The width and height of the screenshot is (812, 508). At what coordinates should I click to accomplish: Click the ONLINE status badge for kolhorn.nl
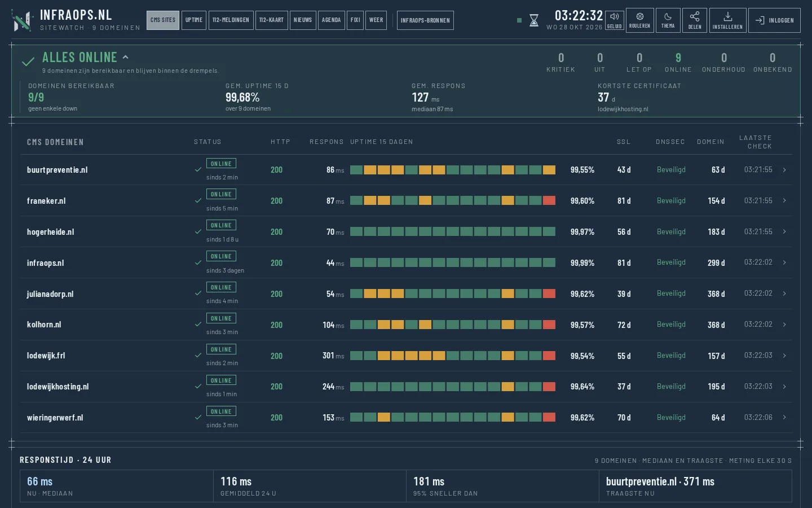(221, 318)
